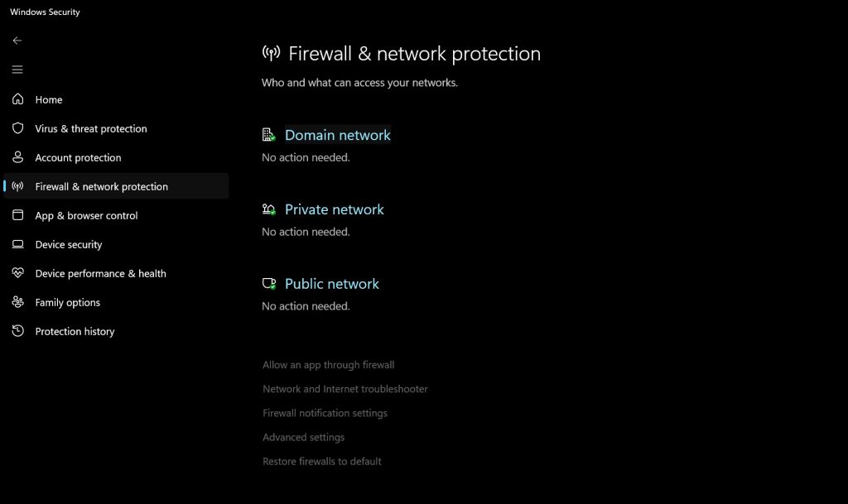
Task: Click the back arrow icon
Action: (17, 41)
